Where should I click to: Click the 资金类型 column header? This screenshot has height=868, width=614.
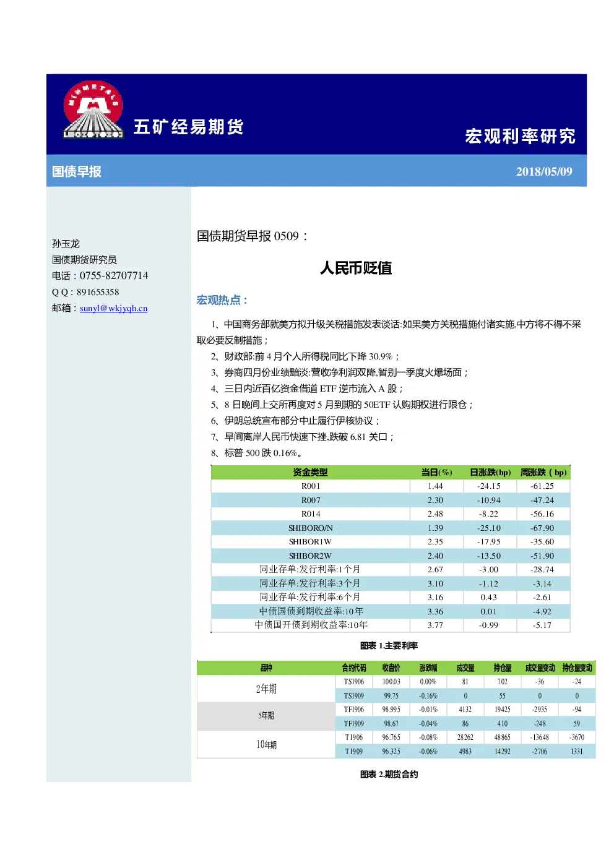tap(310, 472)
